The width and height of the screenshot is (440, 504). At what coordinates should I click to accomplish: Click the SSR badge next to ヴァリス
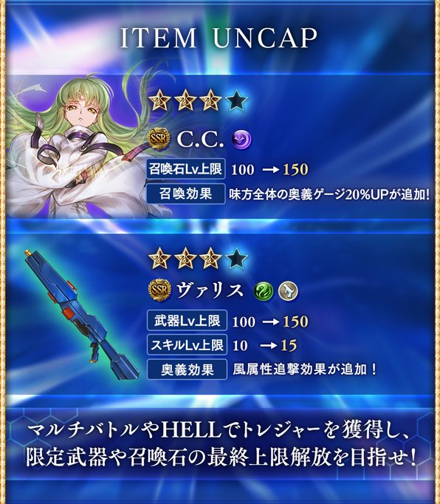tap(160, 290)
